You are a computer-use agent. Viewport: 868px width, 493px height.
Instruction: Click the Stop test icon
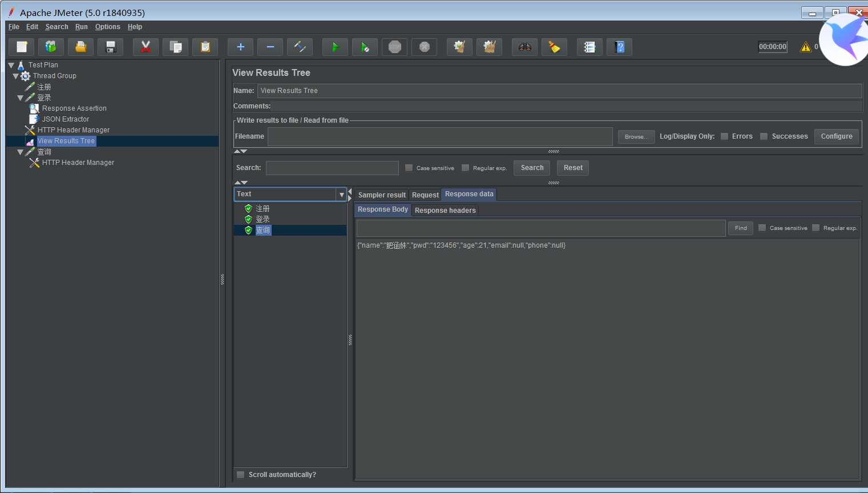click(x=395, y=47)
